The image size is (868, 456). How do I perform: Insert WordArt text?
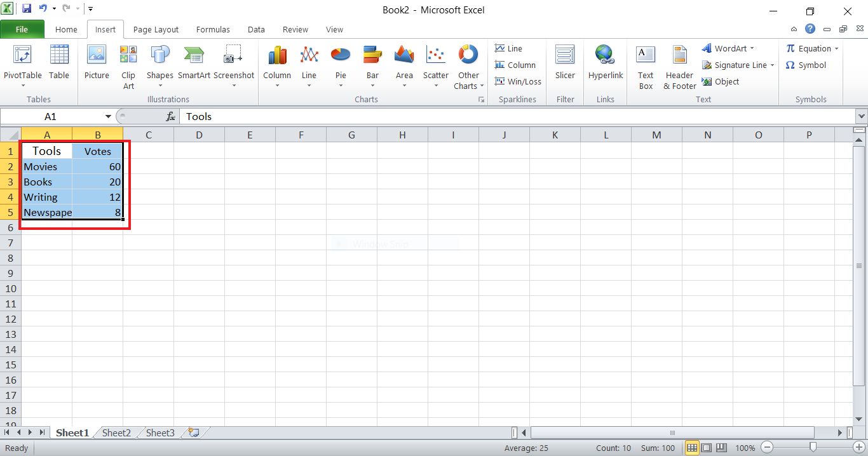724,48
